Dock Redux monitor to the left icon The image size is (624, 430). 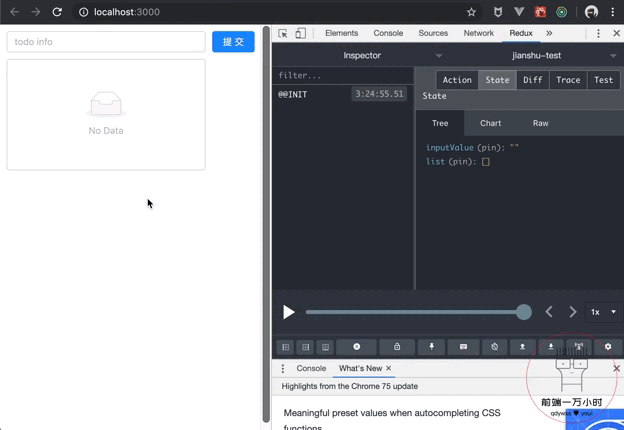[x=285, y=347]
